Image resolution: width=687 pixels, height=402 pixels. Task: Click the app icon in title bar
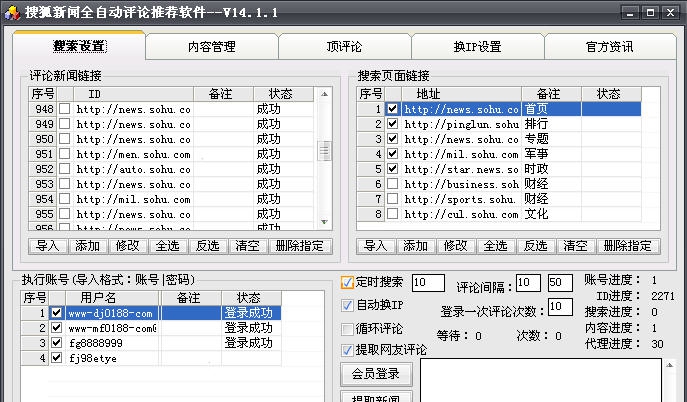12,12
